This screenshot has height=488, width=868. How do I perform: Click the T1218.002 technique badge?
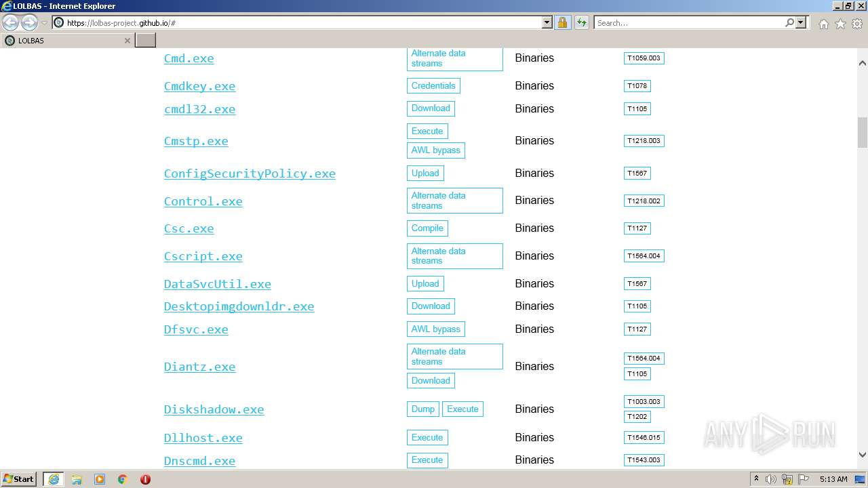(644, 201)
